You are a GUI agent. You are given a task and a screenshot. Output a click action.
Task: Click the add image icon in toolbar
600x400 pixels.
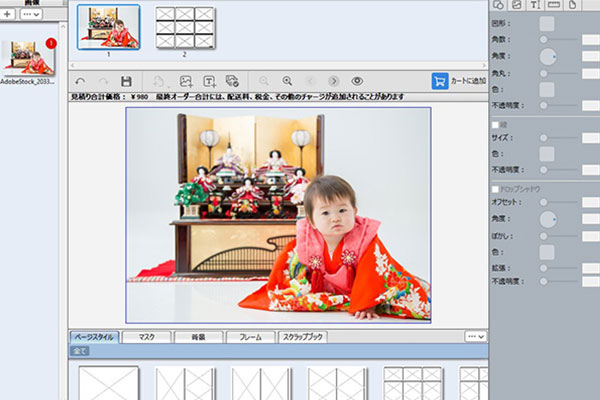pyautogui.click(x=185, y=81)
